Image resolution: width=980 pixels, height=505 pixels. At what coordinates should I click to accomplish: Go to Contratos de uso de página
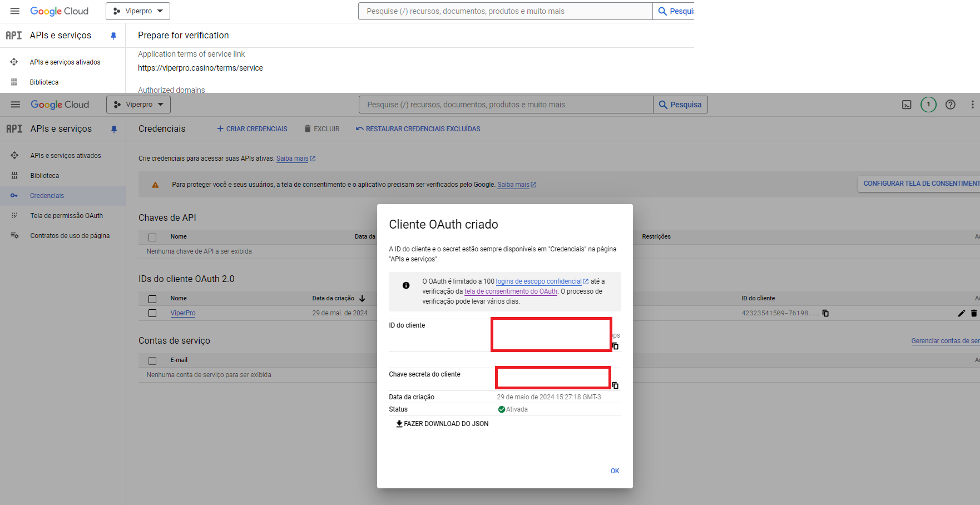coord(70,236)
